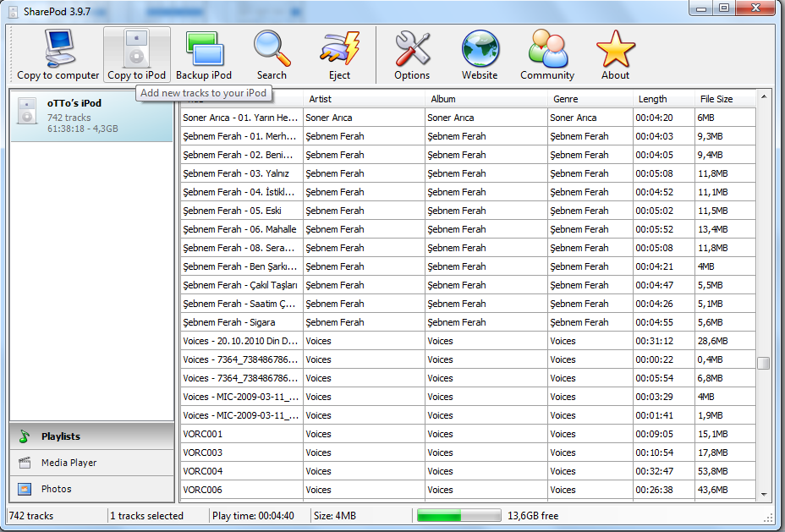Image resolution: width=785 pixels, height=532 pixels.
Task: Sort by the Length column header
Action: pyautogui.click(x=664, y=99)
